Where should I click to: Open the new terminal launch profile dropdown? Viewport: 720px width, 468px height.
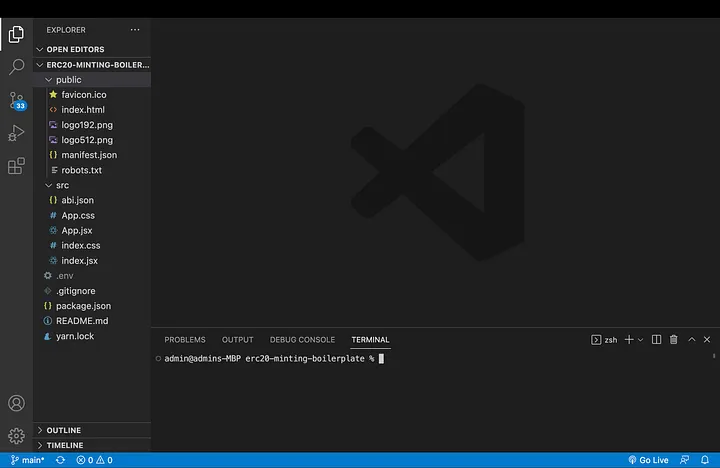pos(641,340)
